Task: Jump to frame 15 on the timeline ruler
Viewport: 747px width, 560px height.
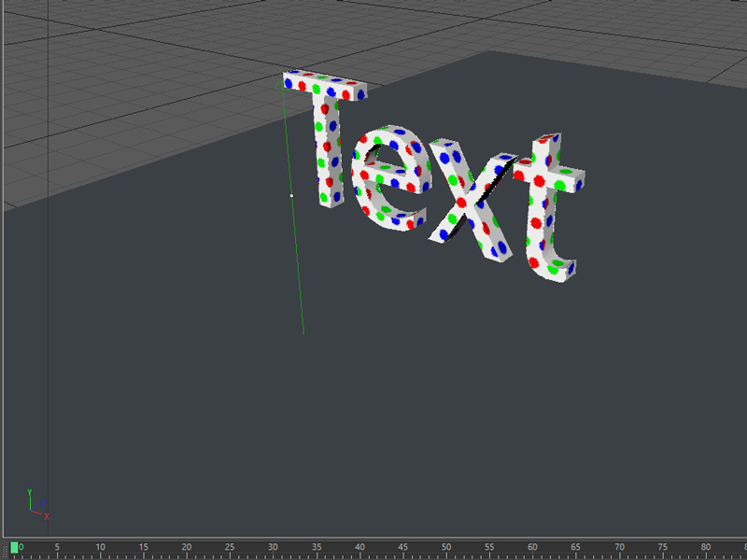Action: pyautogui.click(x=144, y=547)
